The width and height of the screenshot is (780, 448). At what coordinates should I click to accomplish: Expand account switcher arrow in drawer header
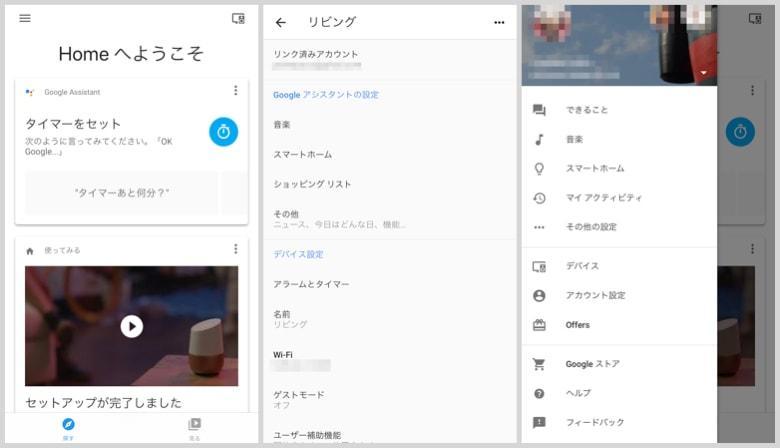pos(704,73)
